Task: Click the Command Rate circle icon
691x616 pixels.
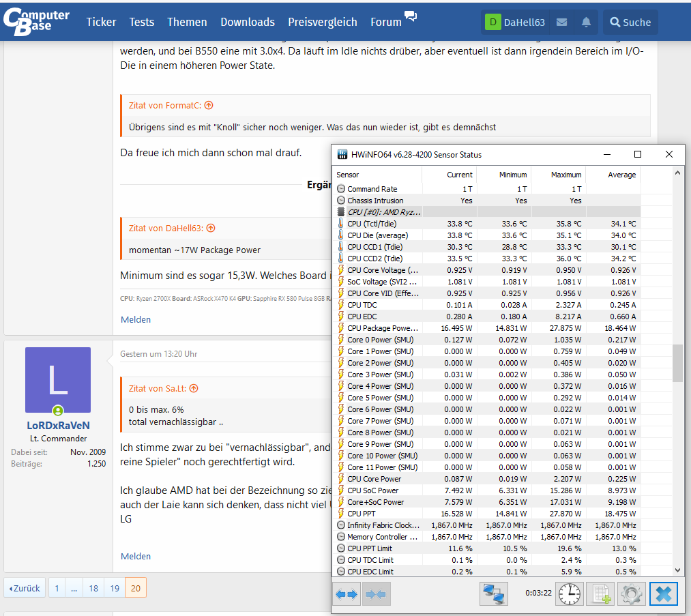Action: pos(341,188)
